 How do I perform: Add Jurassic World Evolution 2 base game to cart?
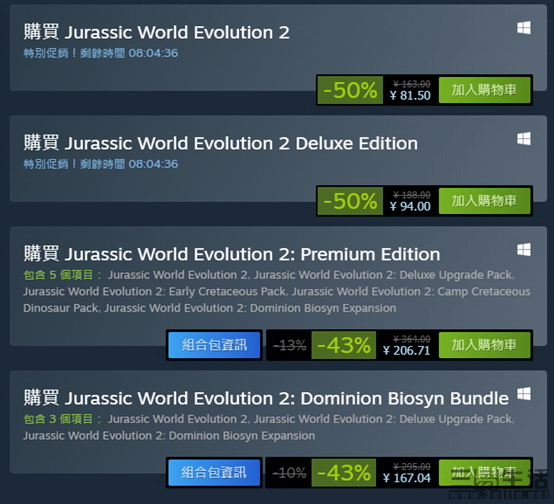(484, 90)
